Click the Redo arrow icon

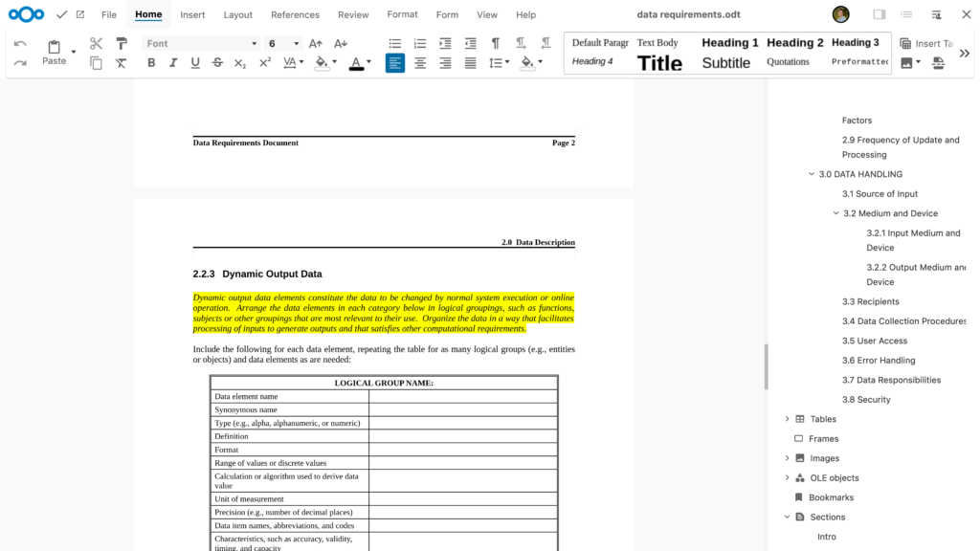click(x=20, y=63)
